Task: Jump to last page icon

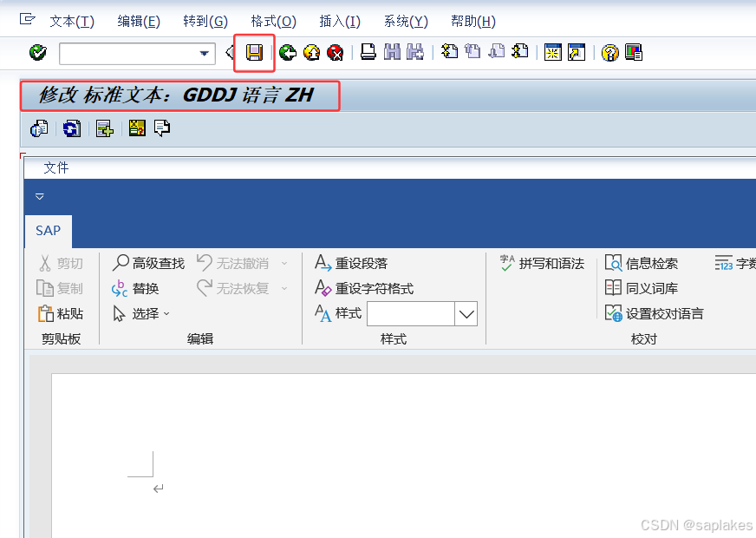Action: coord(520,51)
